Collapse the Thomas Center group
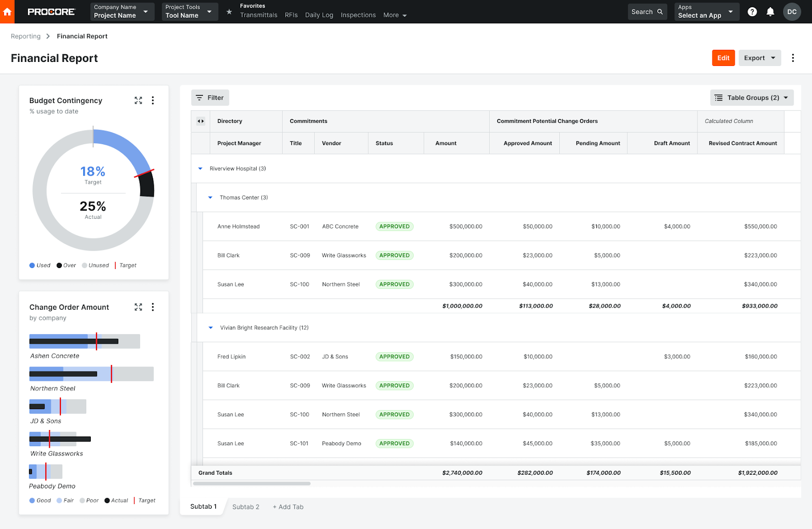812x529 pixels. point(210,197)
